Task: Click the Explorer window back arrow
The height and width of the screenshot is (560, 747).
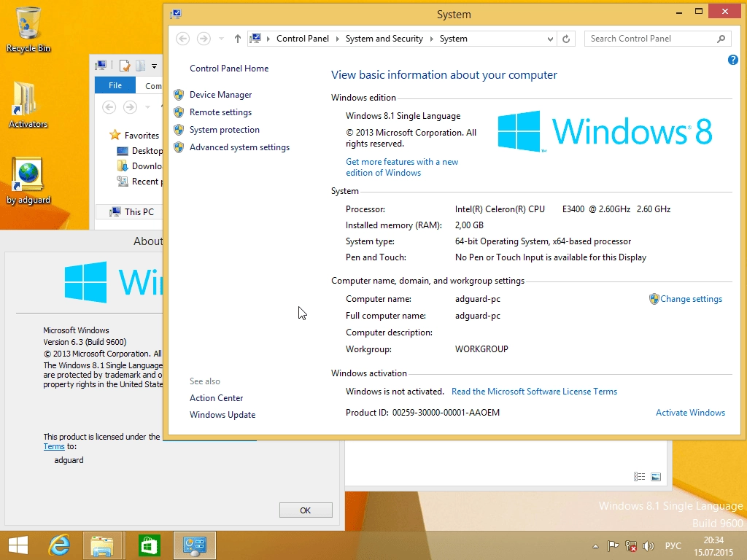Action: click(109, 107)
